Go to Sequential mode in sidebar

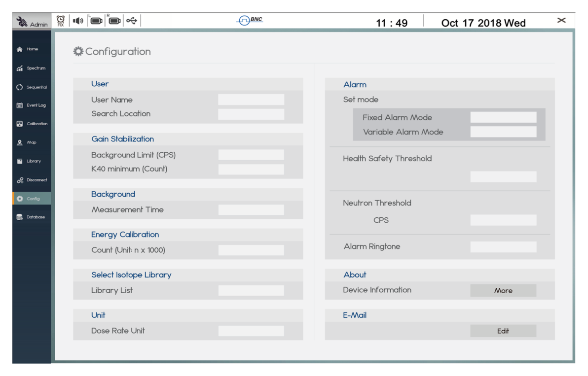[x=32, y=87]
